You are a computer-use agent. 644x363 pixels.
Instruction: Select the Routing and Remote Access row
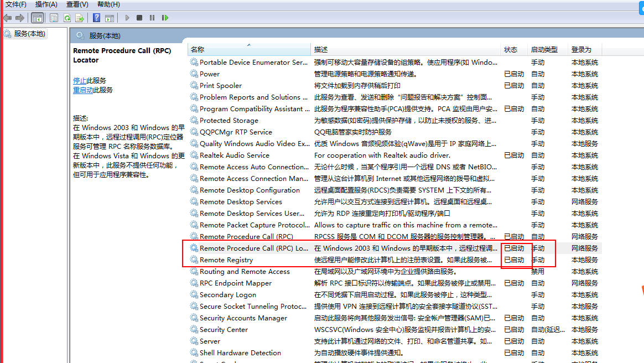[x=394, y=272]
